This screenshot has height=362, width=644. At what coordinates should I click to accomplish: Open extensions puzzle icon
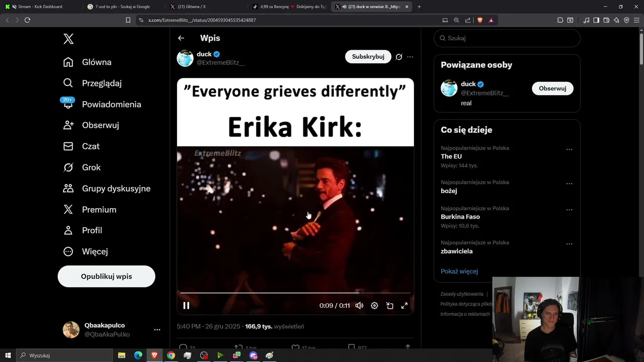tap(560, 20)
